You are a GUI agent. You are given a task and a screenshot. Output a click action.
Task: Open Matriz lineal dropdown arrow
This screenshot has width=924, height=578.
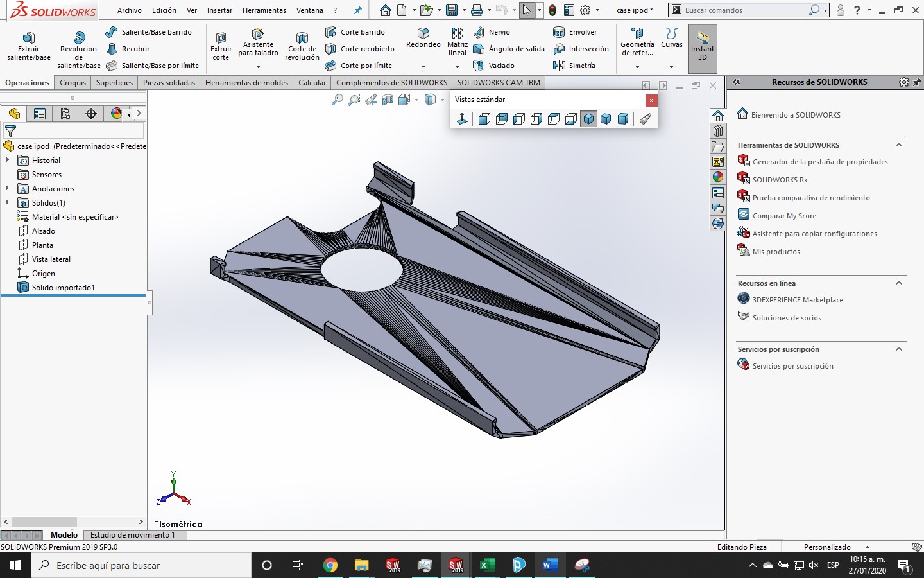(x=457, y=67)
